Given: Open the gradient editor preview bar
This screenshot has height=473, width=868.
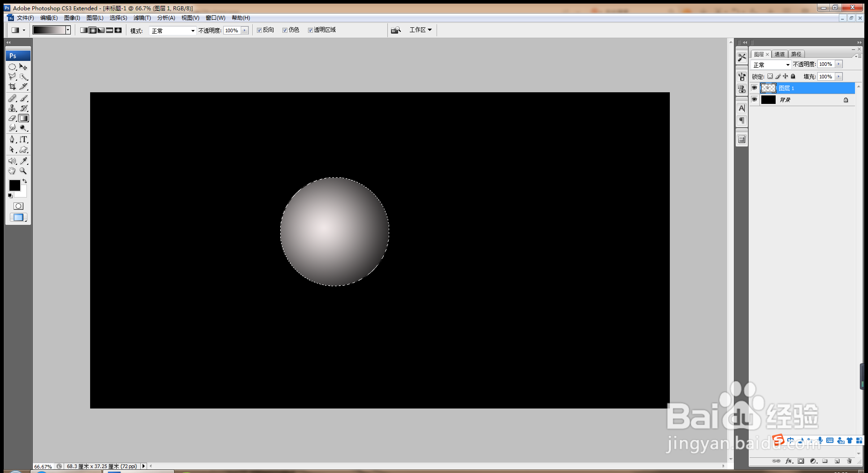Looking at the screenshot, I should (49, 30).
